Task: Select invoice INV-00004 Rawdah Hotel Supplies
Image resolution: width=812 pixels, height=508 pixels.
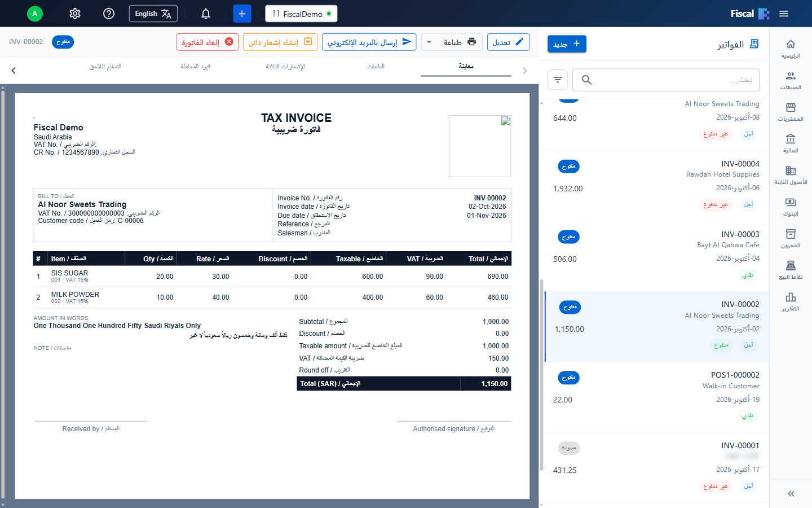Action: pyautogui.click(x=656, y=186)
